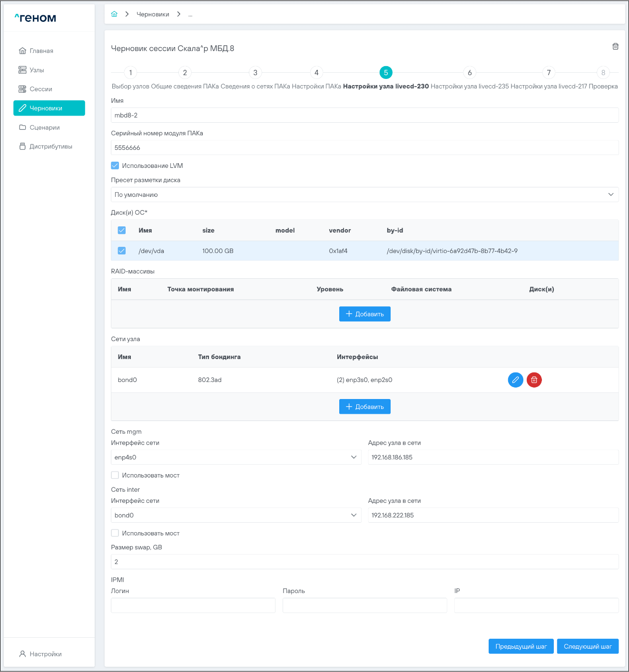
Task: Go to Сессии in sidebar
Action: click(x=40, y=89)
